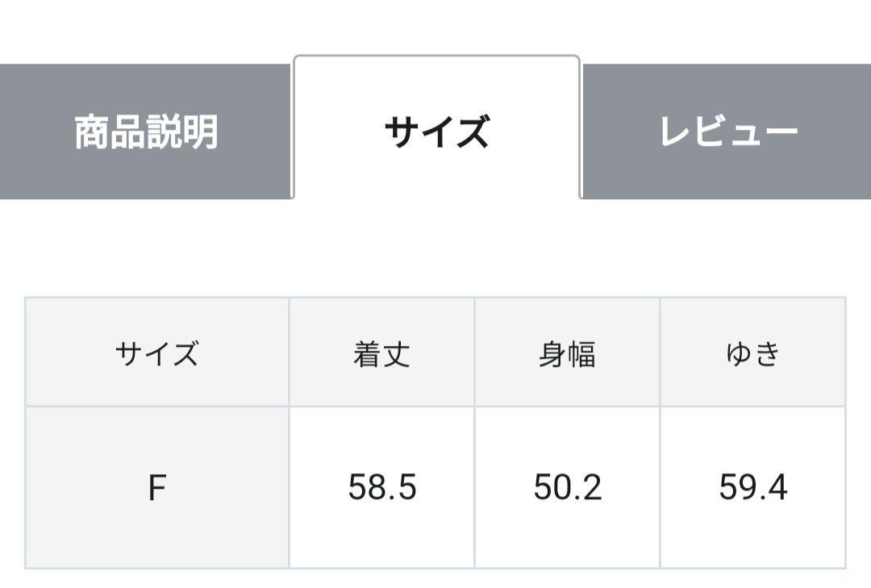View product description via 商品説明
This screenshot has height=588, width=871.
[x=145, y=131]
